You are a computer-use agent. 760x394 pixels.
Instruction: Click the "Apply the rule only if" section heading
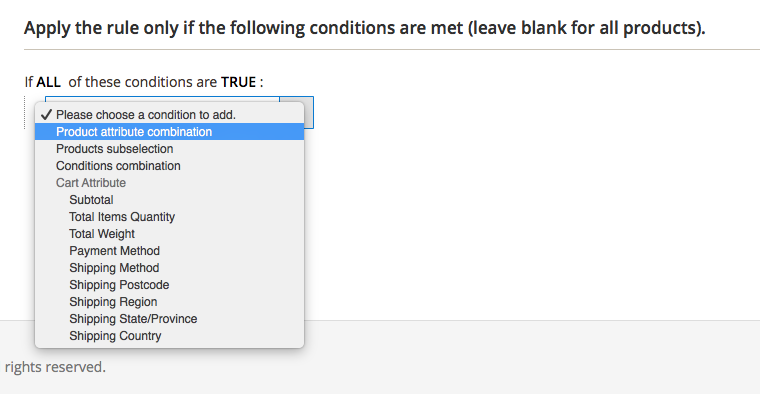click(x=364, y=28)
